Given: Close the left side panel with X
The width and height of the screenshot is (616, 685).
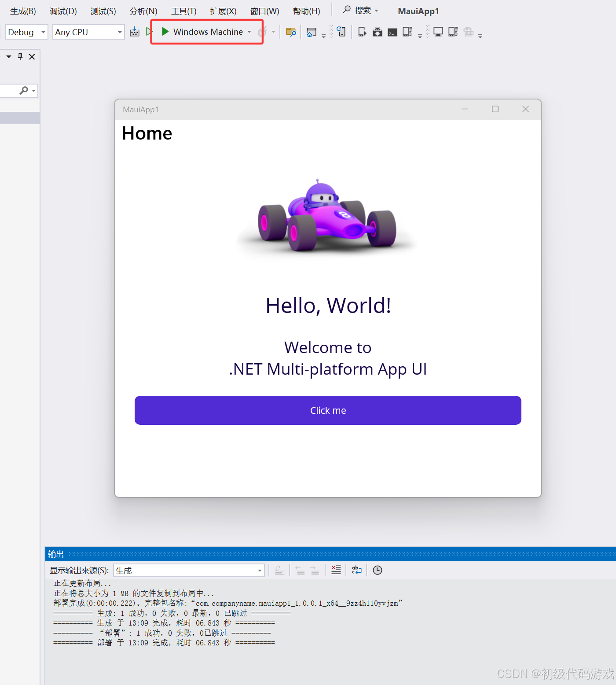Looking at the screenshot, I should pyautogui.click(x=32, y=57).
